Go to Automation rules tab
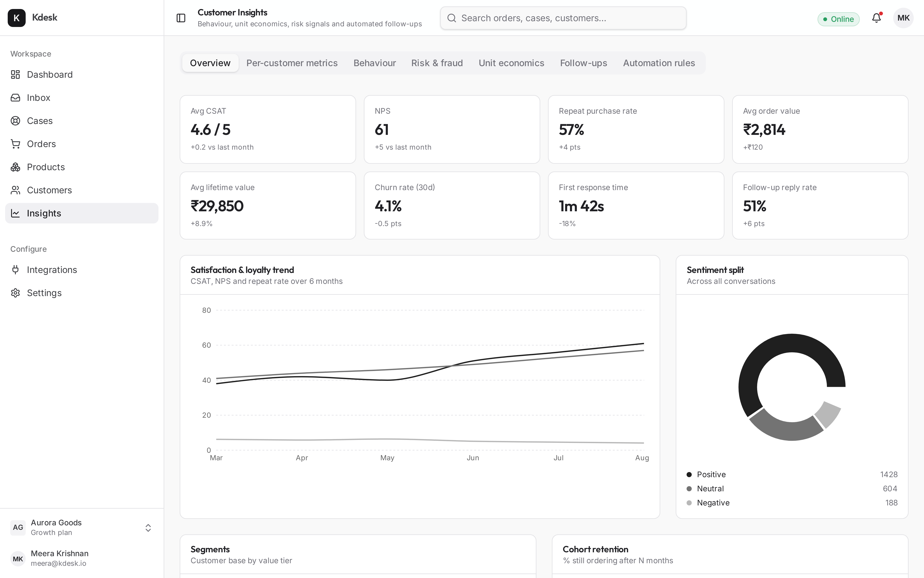This screenshot has width=924, height=578. (659, 63)
